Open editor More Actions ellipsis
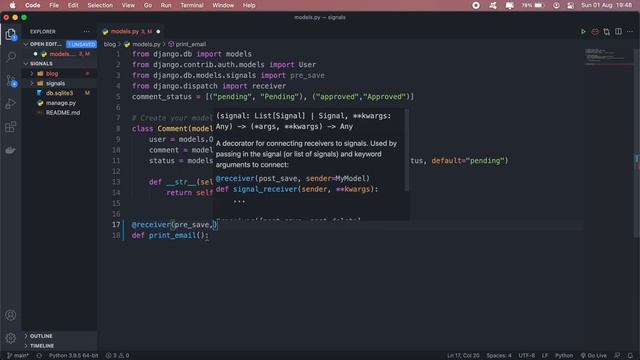The image size is (640, 360). 630,31
